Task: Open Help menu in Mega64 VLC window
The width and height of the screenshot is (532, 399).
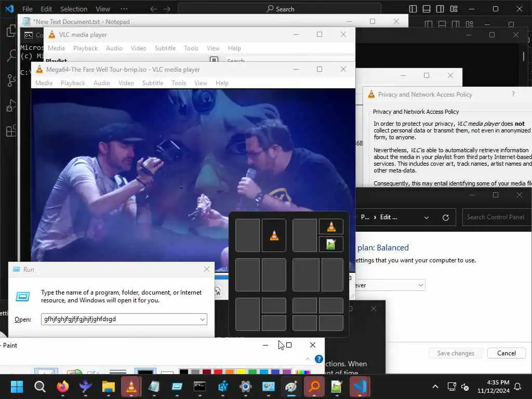Action: pos(222,83)
